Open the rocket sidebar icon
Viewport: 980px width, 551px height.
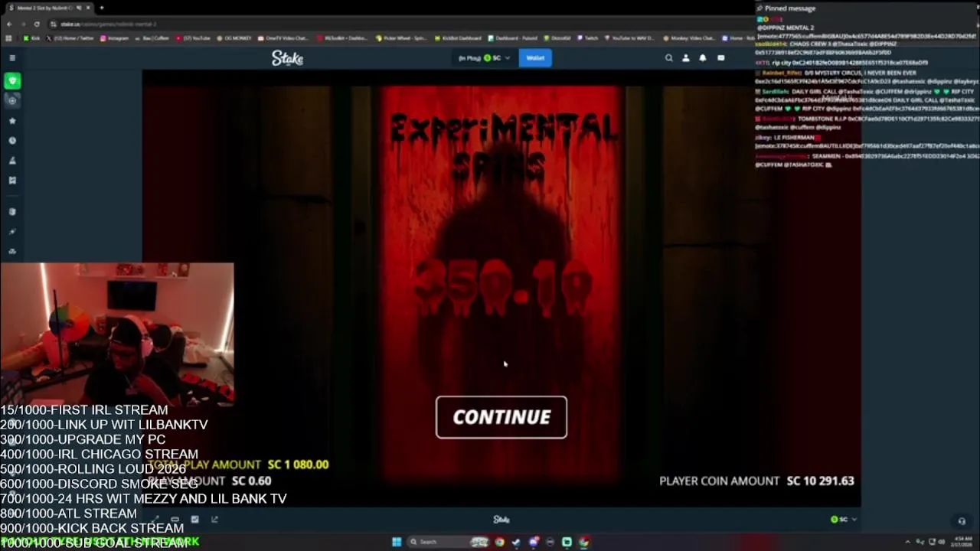tap(12, 231)
